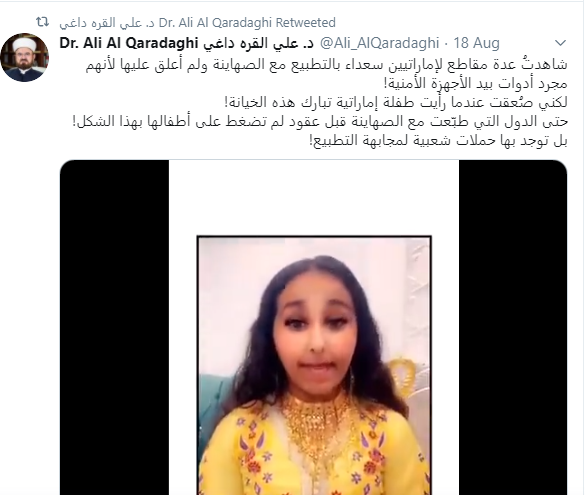
Task: Click the last line of the Arabic tweet text
Action: (x=438, y=140)
